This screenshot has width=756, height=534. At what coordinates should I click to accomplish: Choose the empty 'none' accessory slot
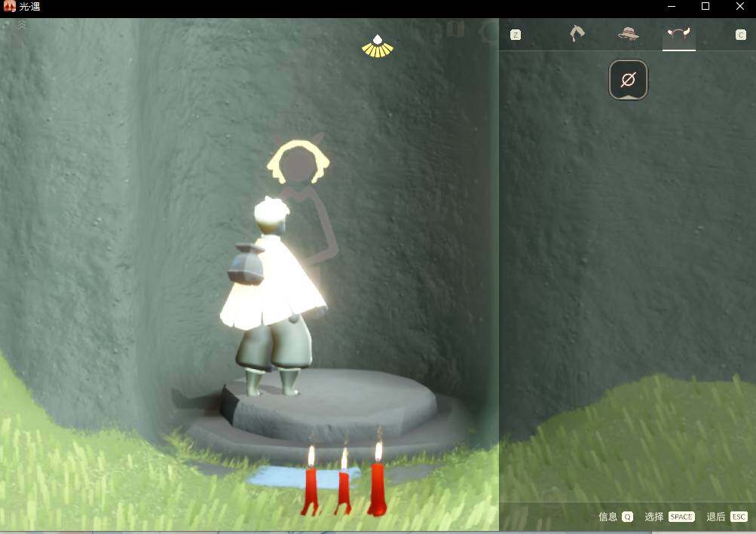[x=628, y=80]
